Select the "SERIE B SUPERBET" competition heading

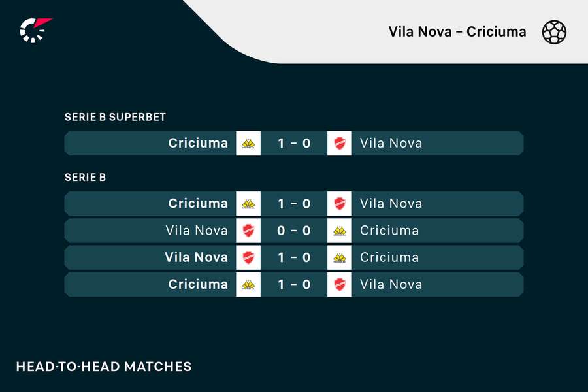point(115,117)
